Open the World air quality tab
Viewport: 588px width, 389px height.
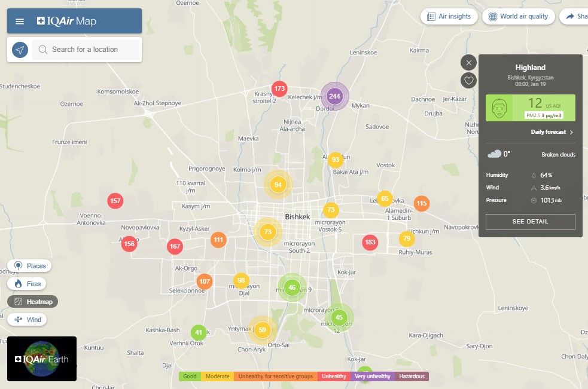518,16
